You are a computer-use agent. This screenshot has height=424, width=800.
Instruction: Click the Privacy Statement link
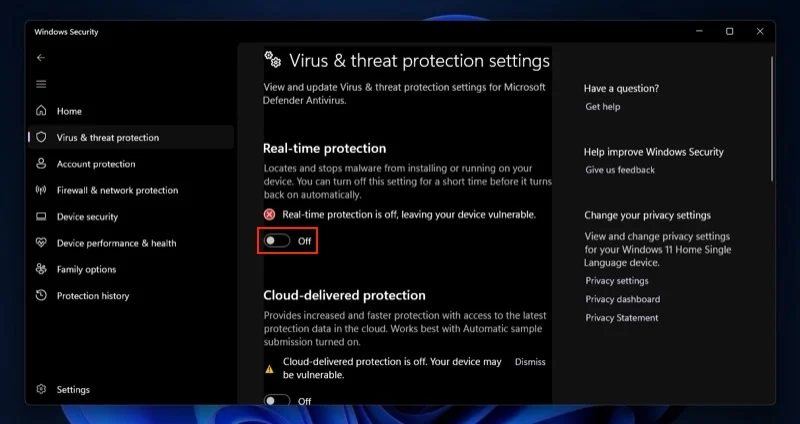point(622,318)
